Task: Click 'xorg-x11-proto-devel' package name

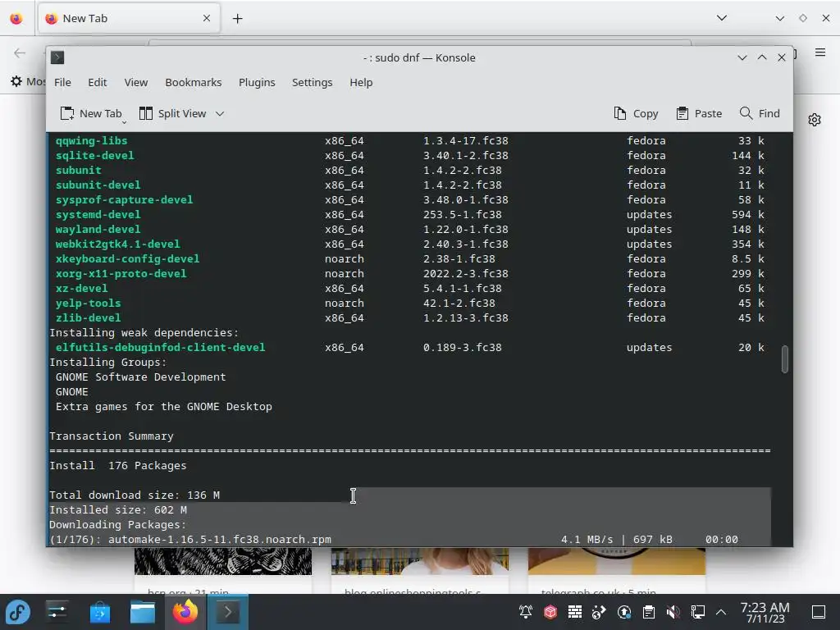Action: tap(121, 274)
